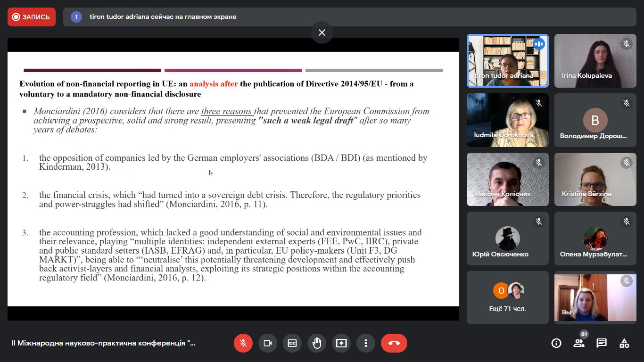Toggle the camera on or off

(268, 343)
